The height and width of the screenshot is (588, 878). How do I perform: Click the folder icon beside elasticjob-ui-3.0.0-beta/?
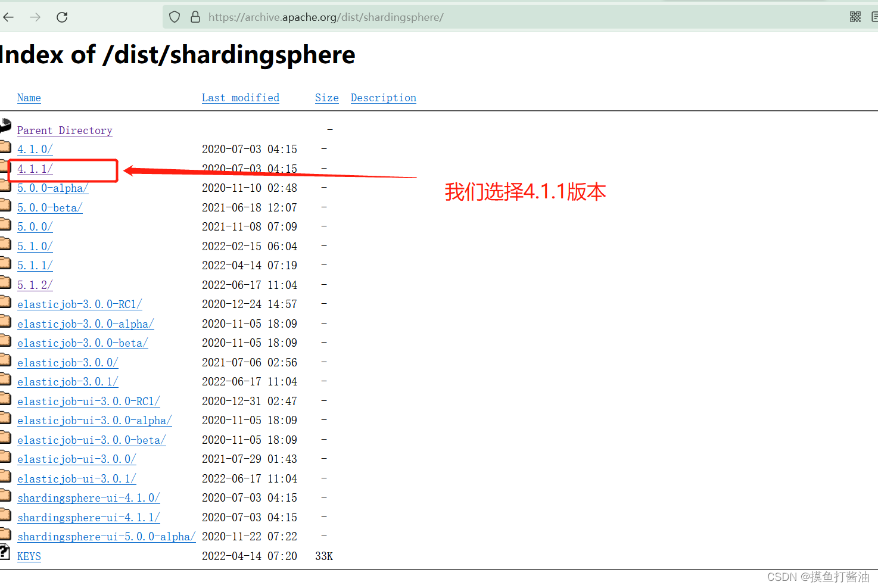coord(5,437)
